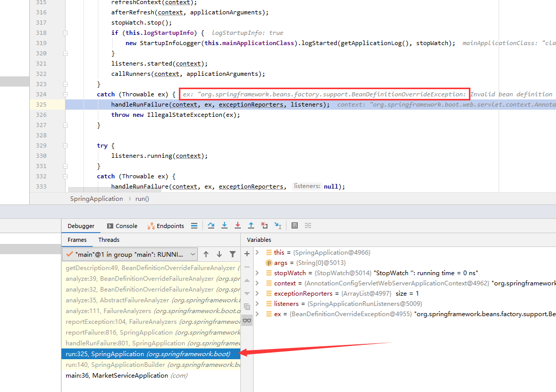Select next frame down arrow
The width and height of the screenshot is (556, 392).
click(219, 254)
